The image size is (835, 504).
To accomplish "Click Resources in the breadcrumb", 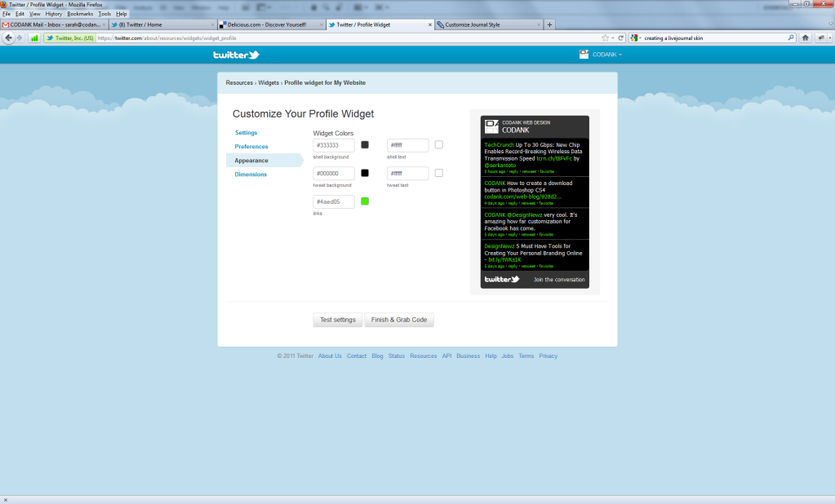I will pyautogui.click(x=239, y=82).
